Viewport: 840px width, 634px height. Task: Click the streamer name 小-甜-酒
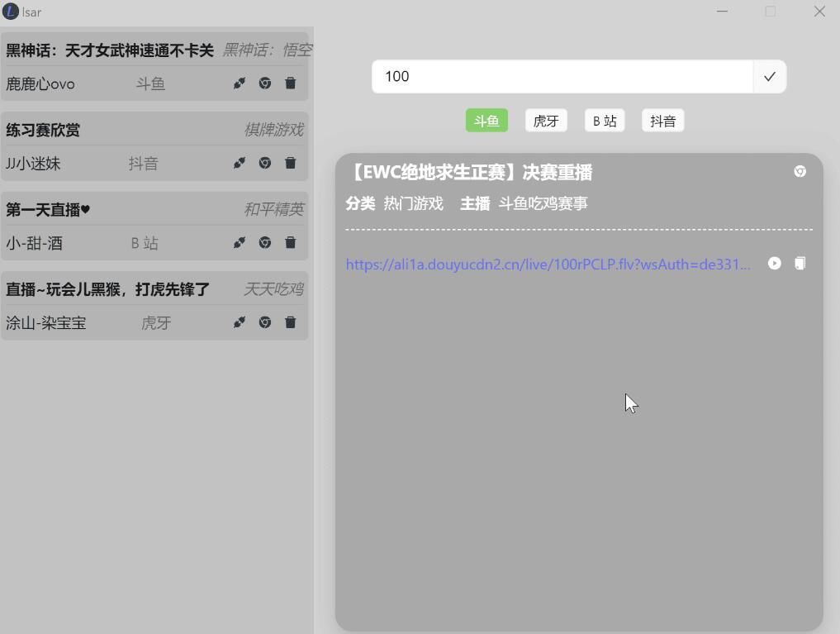(x=35, y=243)
